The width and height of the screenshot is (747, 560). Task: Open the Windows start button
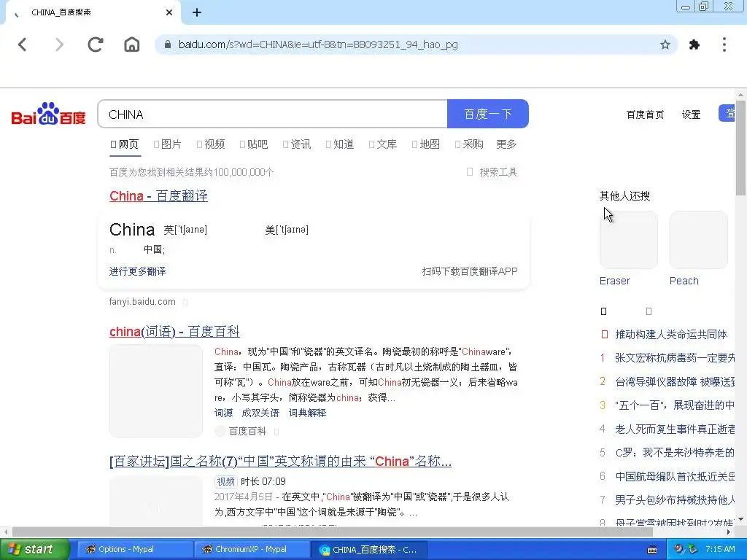(34, 549)
